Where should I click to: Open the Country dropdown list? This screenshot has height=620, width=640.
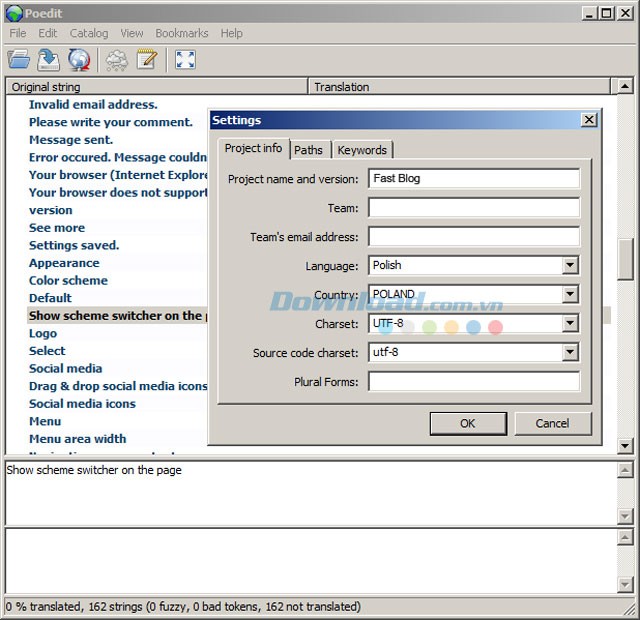coord(570,295)
